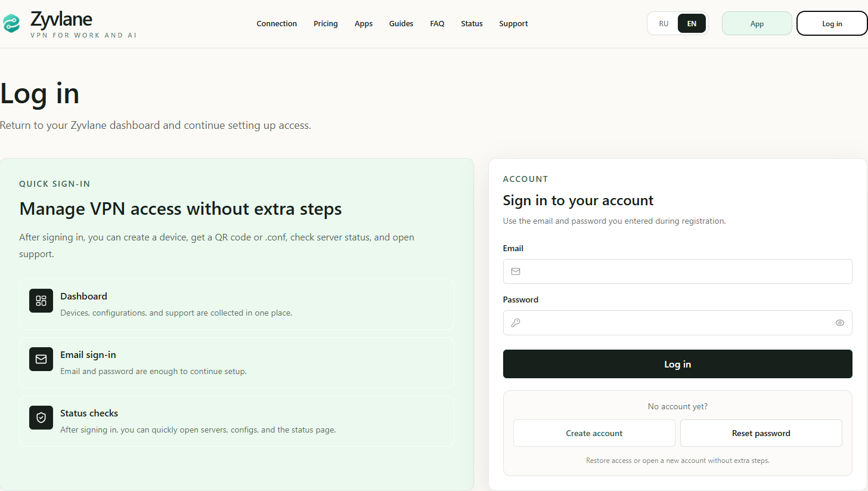Click the Zyvlane logo icon
This screenshot has height=491, width=868.
(11, 24)
